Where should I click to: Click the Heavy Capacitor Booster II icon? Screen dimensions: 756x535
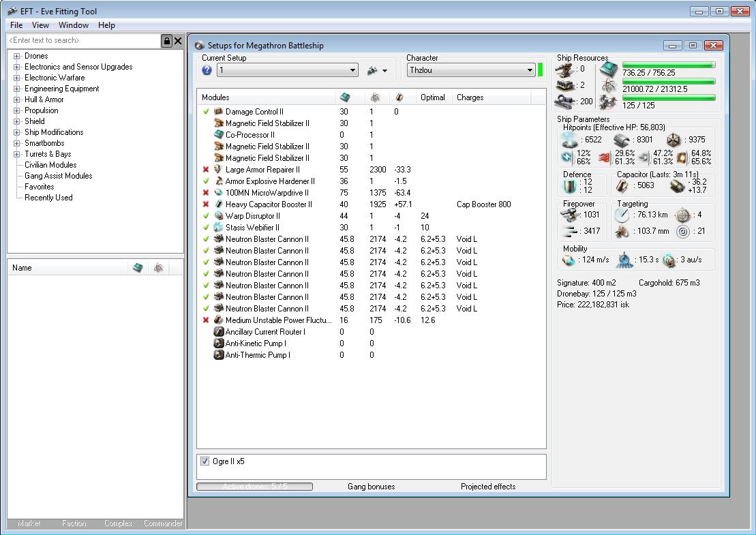(218, 204)
